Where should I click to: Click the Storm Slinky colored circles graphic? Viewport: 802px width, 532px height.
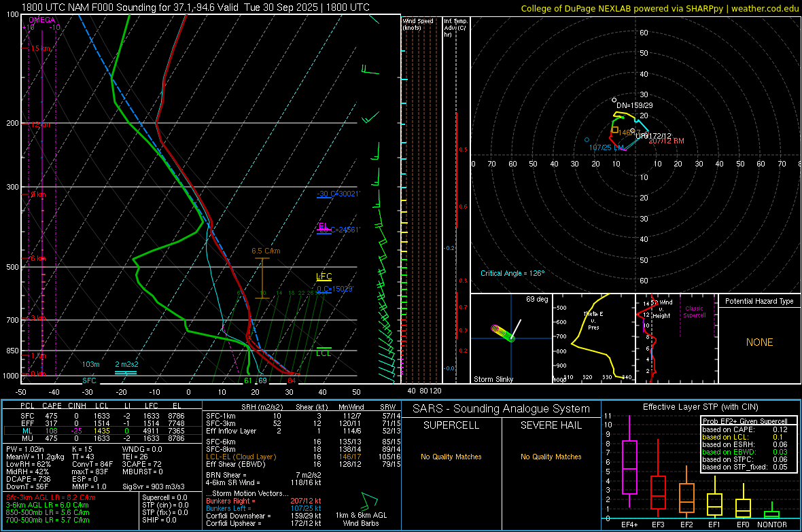[503, 333]
